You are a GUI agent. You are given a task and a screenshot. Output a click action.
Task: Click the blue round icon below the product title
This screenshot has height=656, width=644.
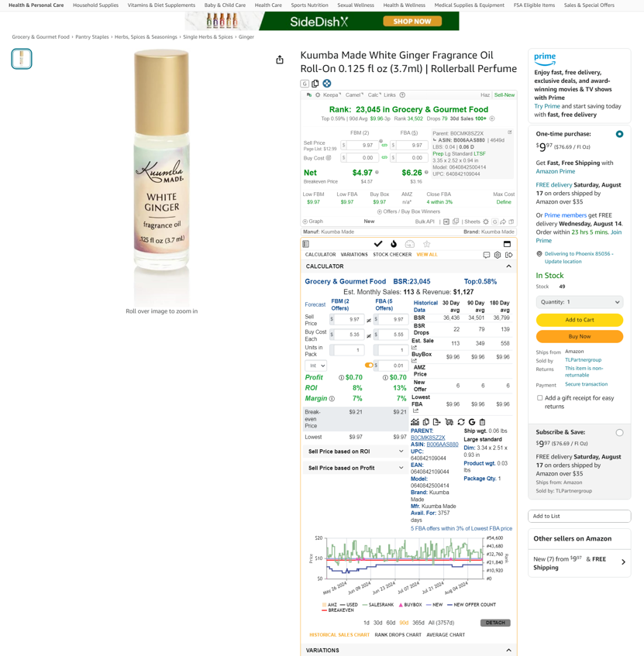(x=327, y=83)
